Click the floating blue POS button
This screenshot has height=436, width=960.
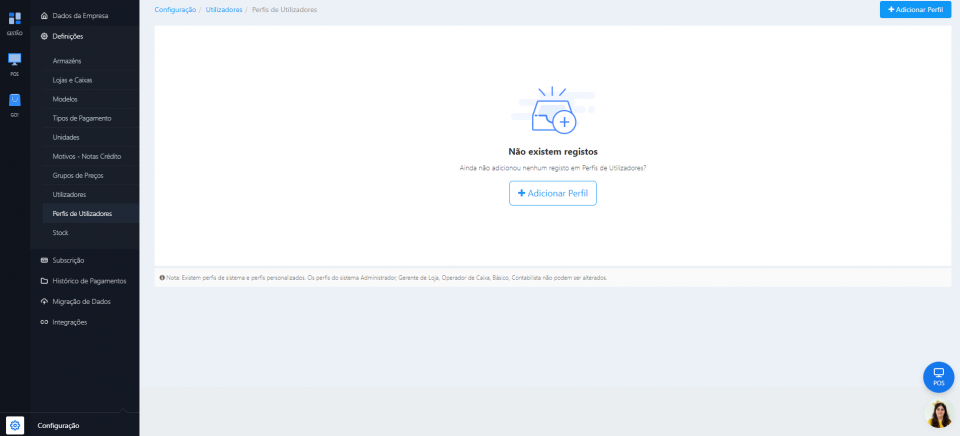(x=938, y=376)
